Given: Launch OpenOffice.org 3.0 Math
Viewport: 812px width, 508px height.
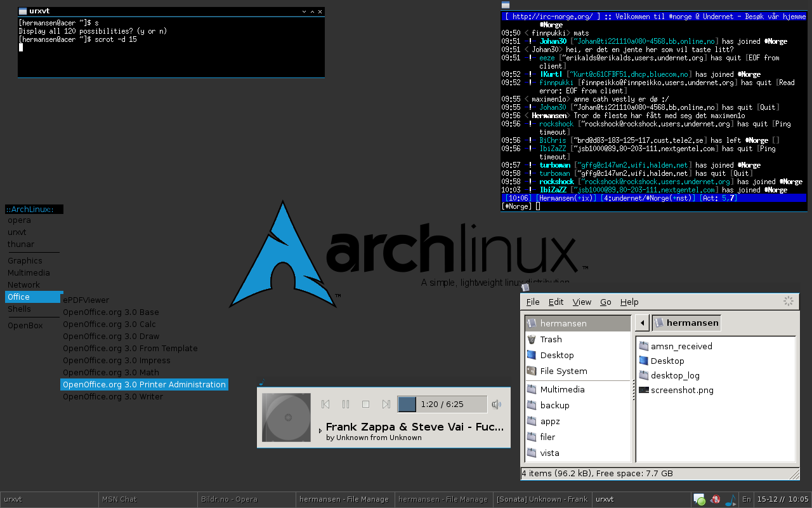Looking at the screenshot, I should (x=144, y=373).
